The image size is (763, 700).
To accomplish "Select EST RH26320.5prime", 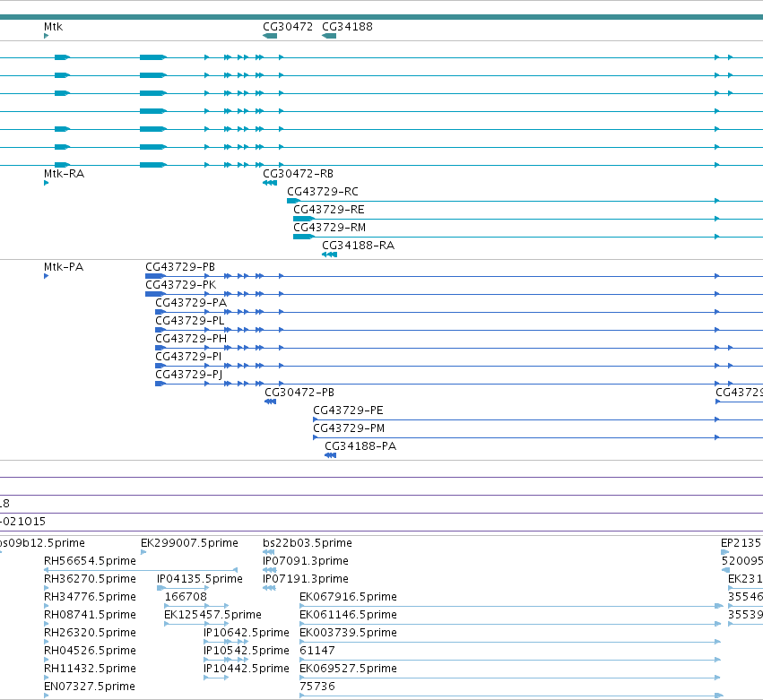I will click(x=90, y=634).
